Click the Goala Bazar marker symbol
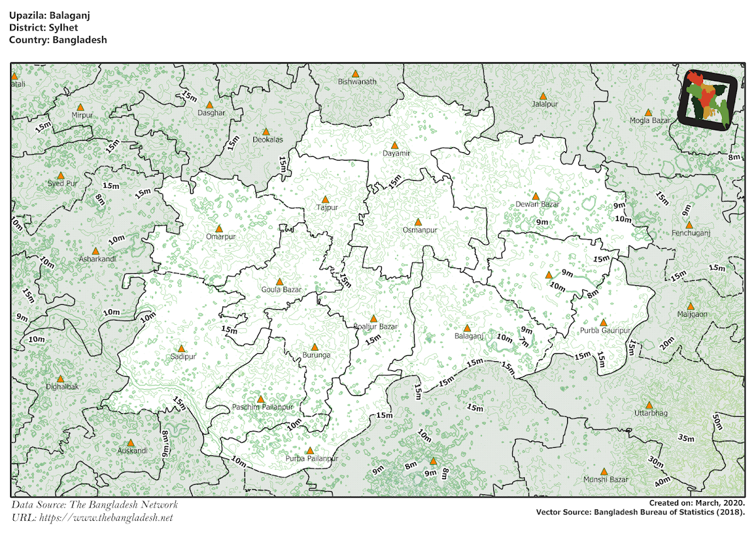This screenshot has height=534, width=756. (x=281, y=280)
